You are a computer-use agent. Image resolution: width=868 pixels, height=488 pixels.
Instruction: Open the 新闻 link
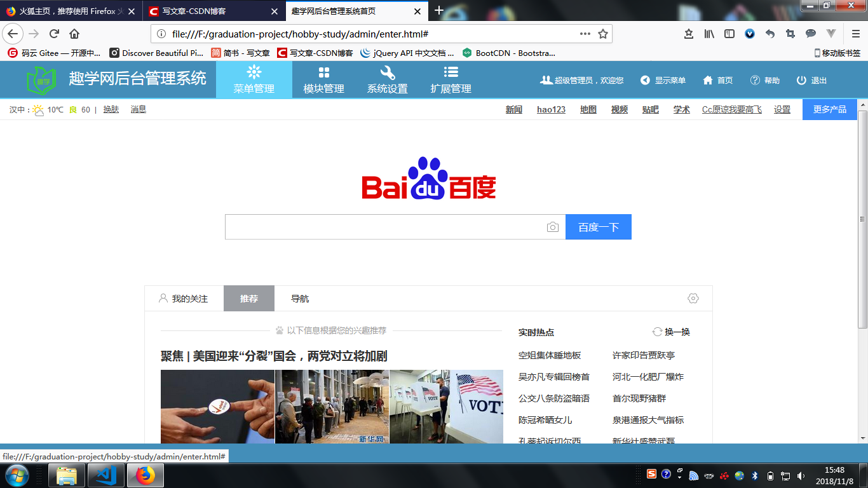(514, 109)
